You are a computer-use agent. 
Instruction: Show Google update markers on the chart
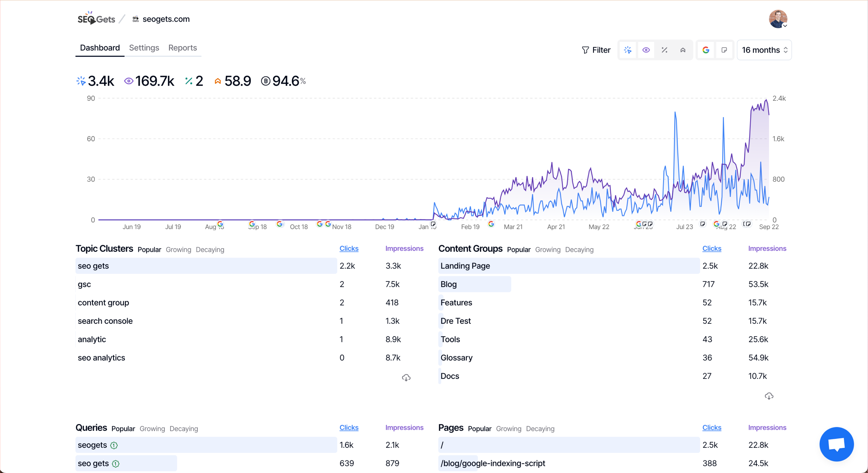click(706, 50)
